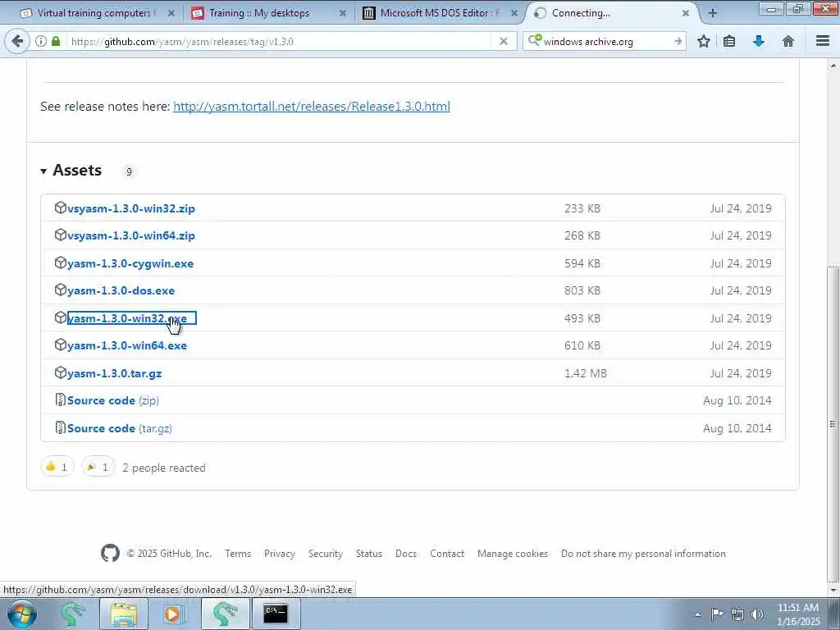The image size is (840, 630).
Task: Click zip file icon beside Source code (zip)
Action: tap(61, 399)
